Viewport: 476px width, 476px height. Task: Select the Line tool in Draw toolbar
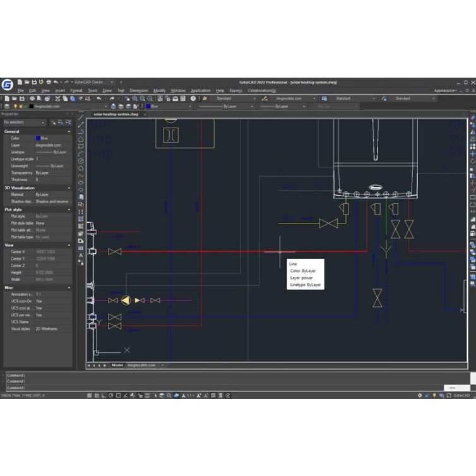[81, 118]
